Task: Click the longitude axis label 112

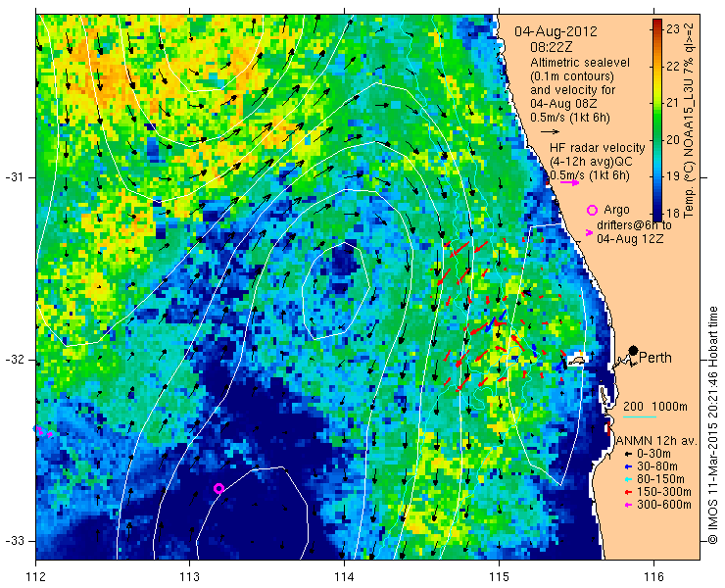Action: pos(35,577)
